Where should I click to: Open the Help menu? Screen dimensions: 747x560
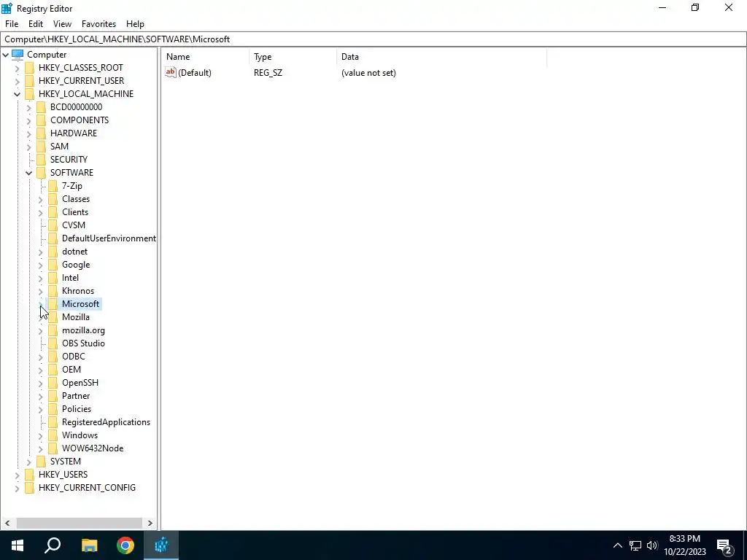[135, 24]
